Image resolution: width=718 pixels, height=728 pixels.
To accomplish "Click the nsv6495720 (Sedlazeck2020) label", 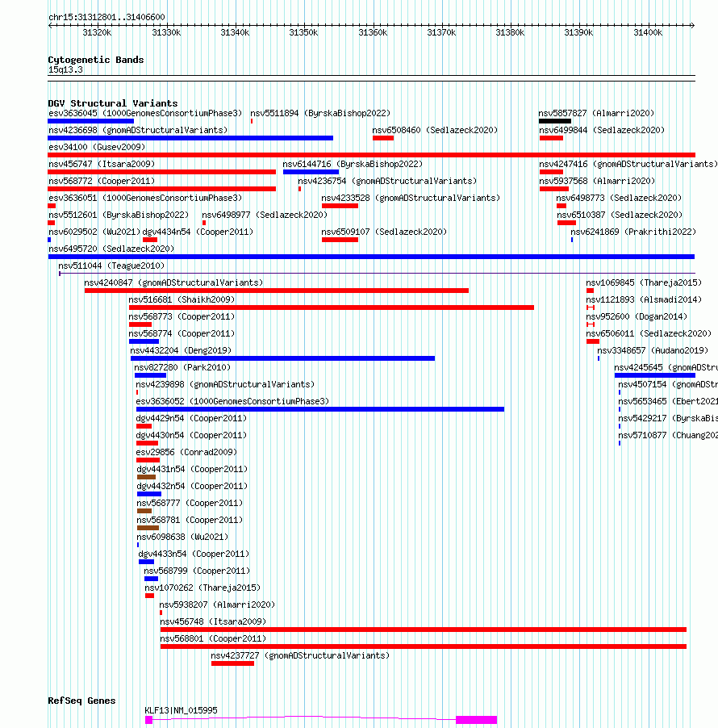I will pyautogui.click(x=111, y=249).
